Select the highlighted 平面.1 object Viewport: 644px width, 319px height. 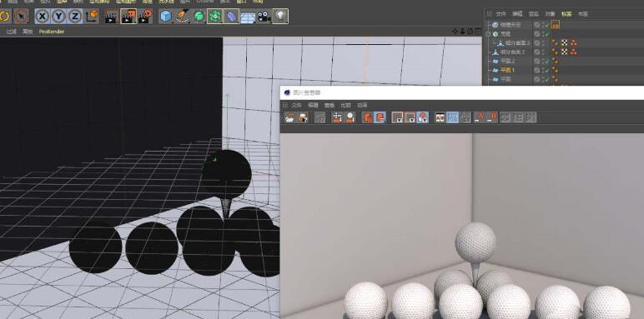(x=508, y=70)
